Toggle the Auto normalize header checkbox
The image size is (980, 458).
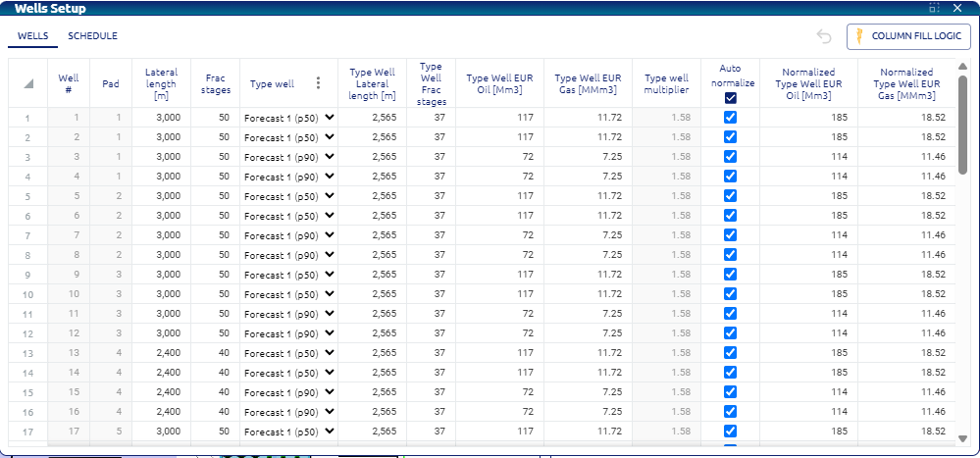coord(730,98)
